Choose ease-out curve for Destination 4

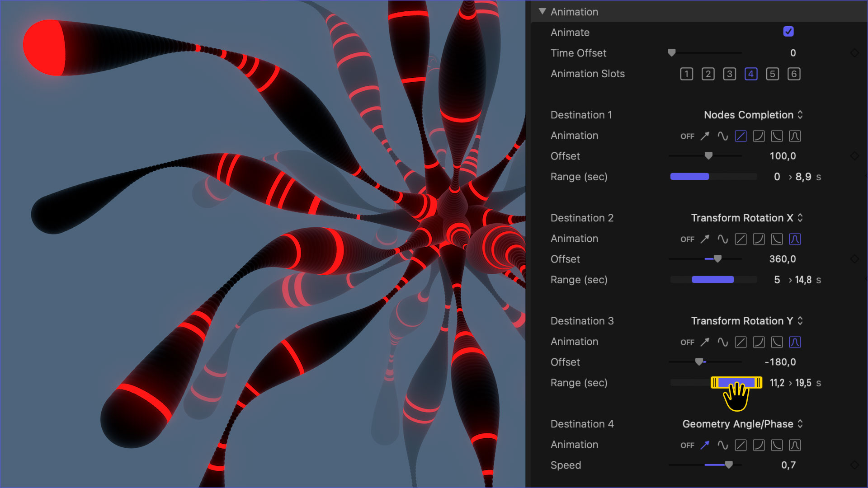pos(777,445)
